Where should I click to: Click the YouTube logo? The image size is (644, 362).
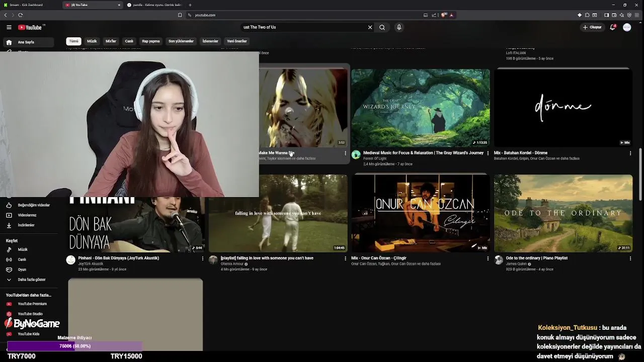(x=31, y=27)
